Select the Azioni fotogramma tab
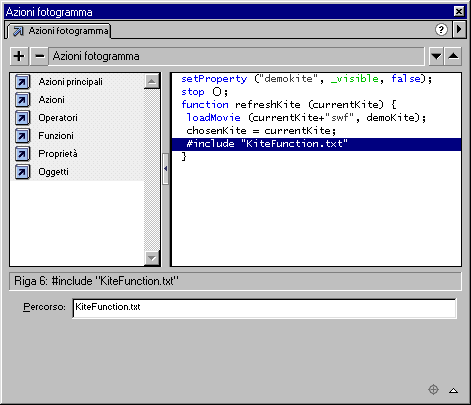The width and height of the screenshot is (471, 405). pyautogui.click(x=59, y=31)
